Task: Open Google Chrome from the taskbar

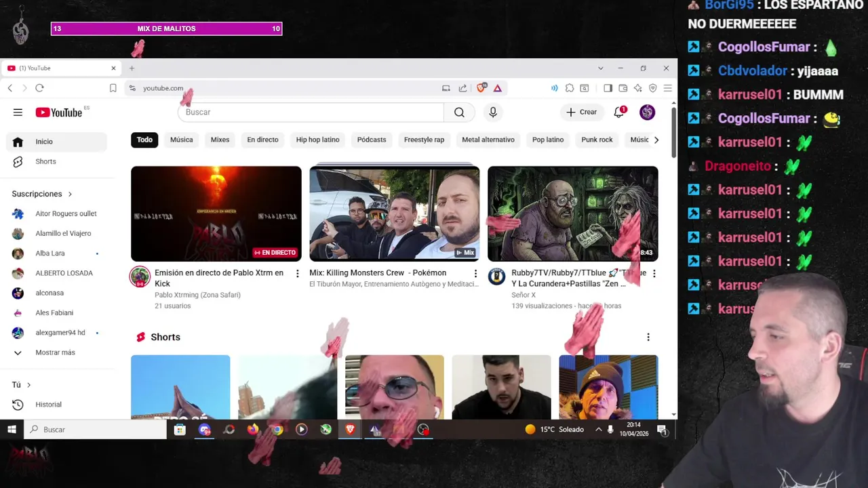Action: pos(277,429)
